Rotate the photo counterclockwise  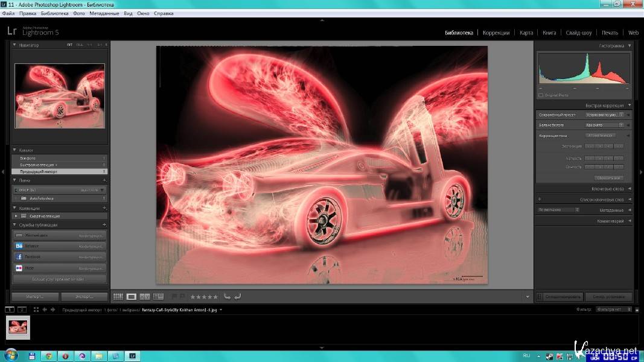tap(227, 296)
